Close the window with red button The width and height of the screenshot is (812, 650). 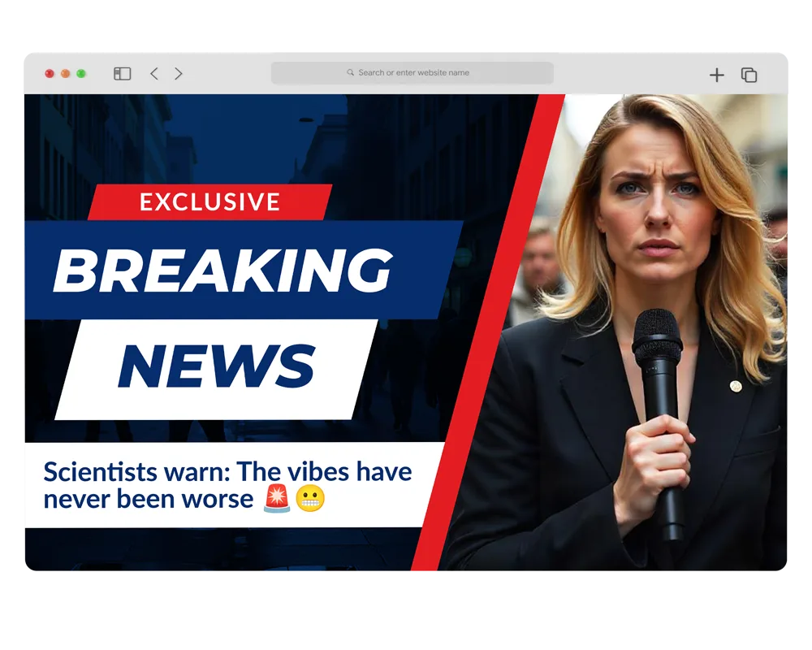coord(50,74)
